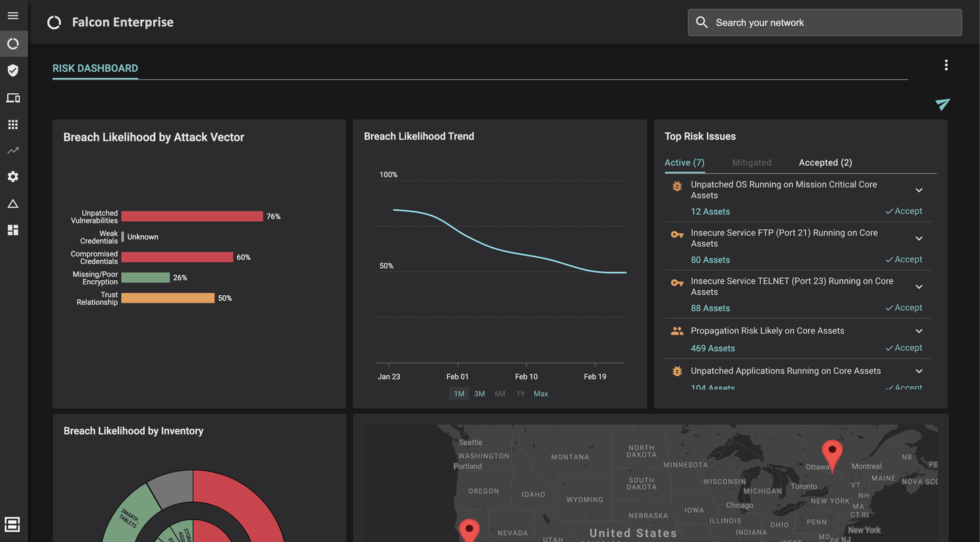The width and height of the screenshot is (980, 542).
Task: Open the hamburger menu in sidebar
Action: [x=13, y=16]
